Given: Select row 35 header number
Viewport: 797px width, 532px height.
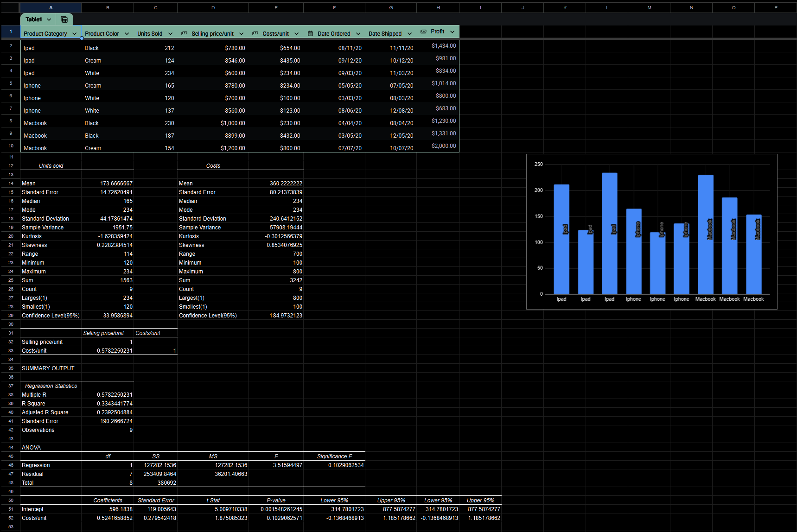Looking at the screenshot, I should tap(10, 368).
